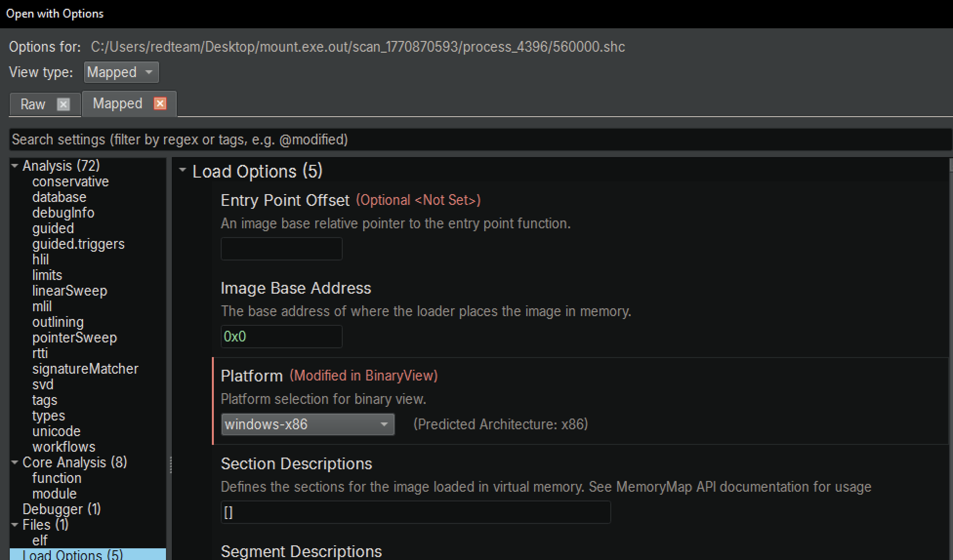Close the Mapped tab with its red X icon

click(160, 103)
